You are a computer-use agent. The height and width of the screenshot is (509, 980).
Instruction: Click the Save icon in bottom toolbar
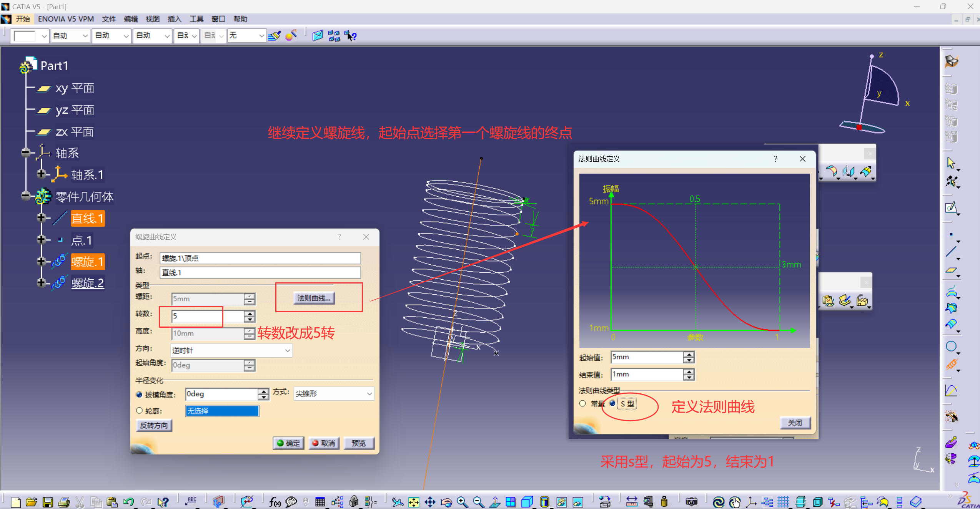[x=48, y=502]
